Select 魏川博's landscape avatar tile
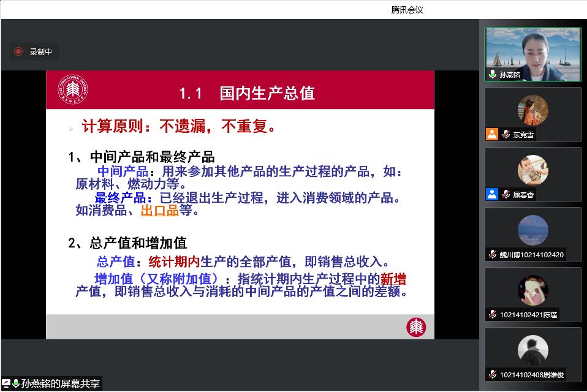 (x=532, y=230)
